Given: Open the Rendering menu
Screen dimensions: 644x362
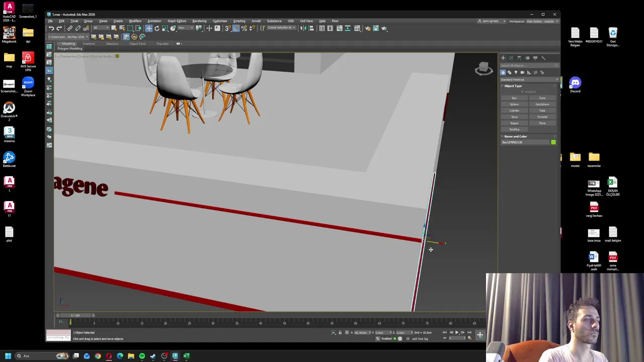Looking at the screenshot, I should point(199,21).
